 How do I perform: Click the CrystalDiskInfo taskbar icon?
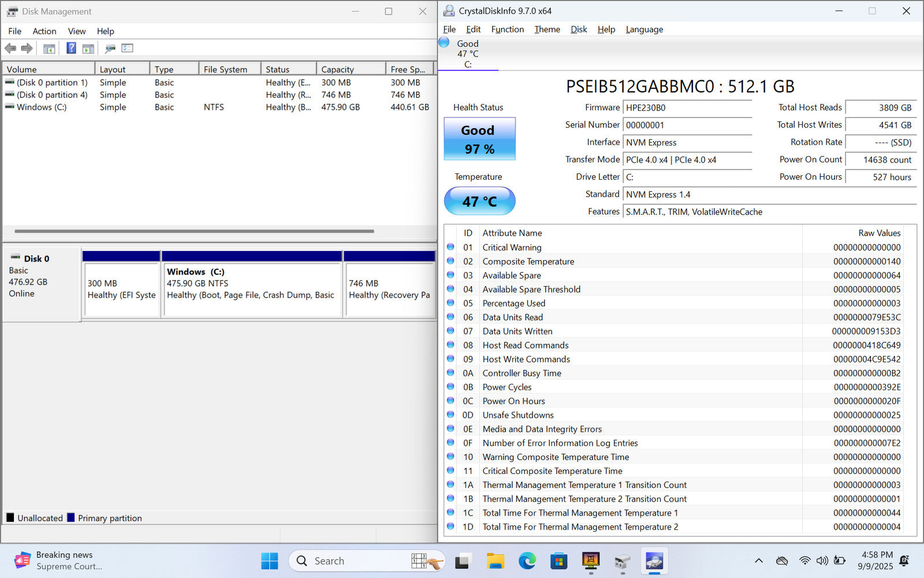coord(654,561)
